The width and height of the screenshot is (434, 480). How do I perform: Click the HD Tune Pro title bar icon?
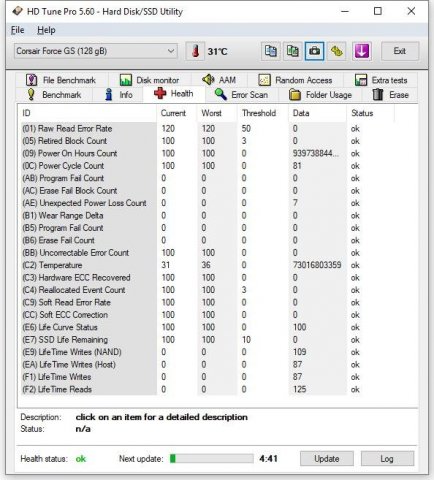pyautogui.click(x=17, y=11)
